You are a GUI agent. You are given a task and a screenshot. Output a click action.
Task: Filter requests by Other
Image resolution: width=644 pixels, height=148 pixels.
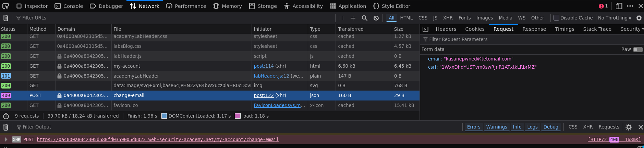537,18
